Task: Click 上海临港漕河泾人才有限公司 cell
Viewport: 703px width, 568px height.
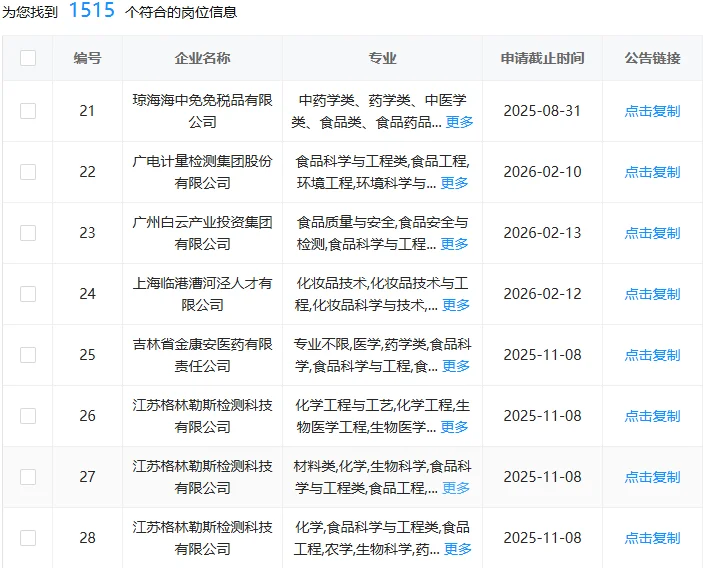Action: (202, 294)
